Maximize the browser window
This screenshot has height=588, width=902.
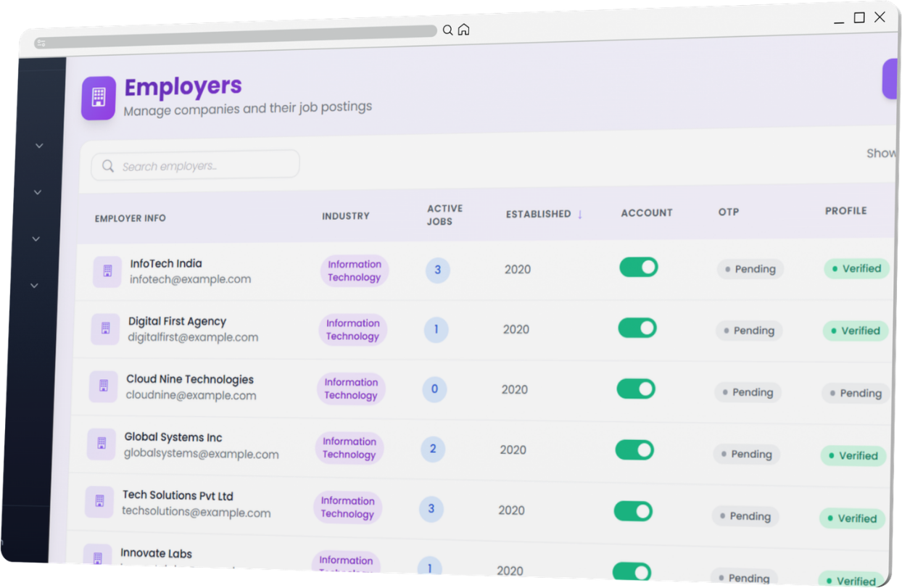(859, 18)
